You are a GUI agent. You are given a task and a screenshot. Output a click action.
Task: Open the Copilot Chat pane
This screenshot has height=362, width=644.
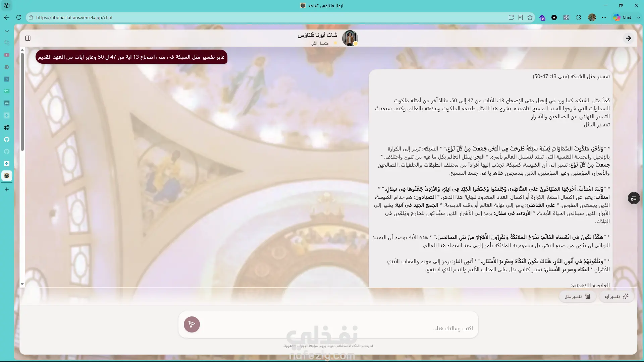pos(623,17)
